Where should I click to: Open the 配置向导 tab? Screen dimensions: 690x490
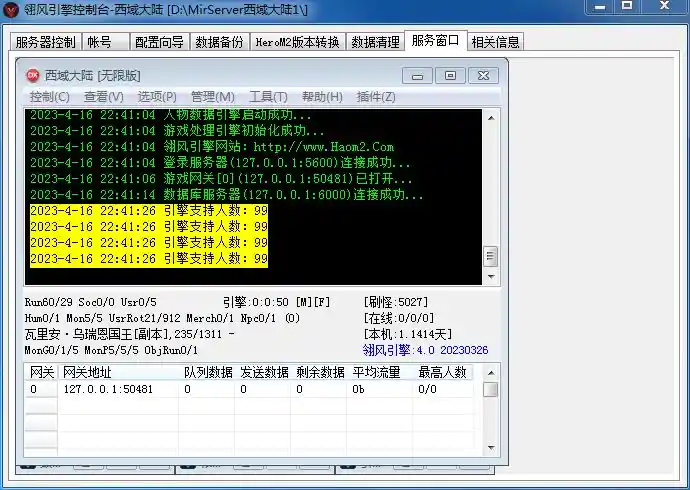coord(160,42)
